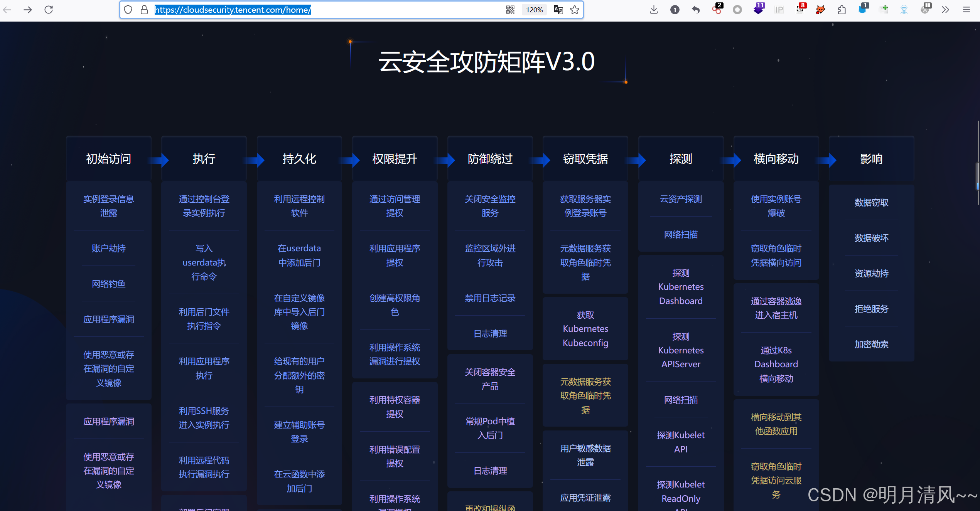The height and width of the screenshot is (511, 980).
Task: Open 常规Pod中植入后门 entry
Action: (x=490, y=429)
